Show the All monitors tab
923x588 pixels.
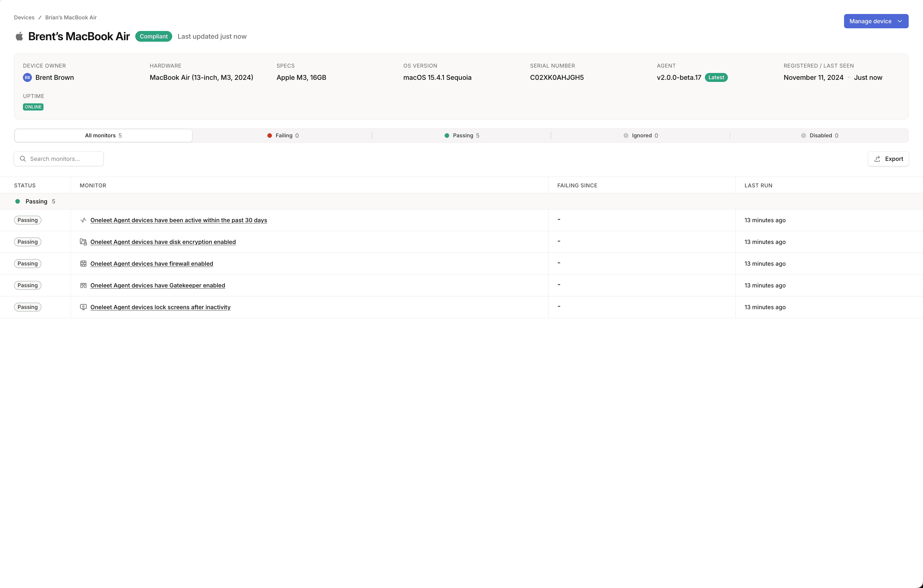click(103, 135)
